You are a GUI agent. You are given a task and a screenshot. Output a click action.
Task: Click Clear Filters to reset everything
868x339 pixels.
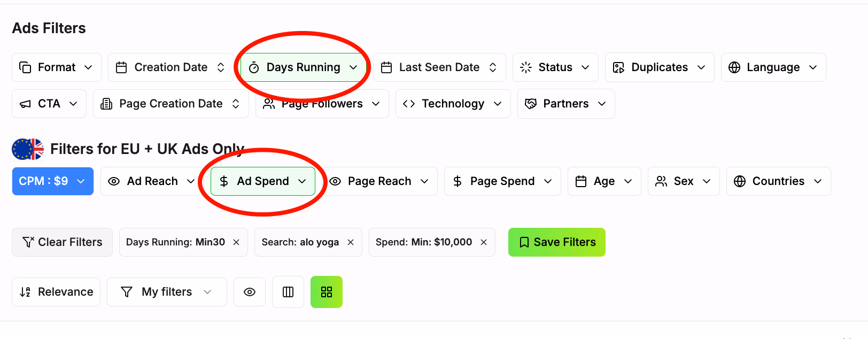(x=61, y=242)
